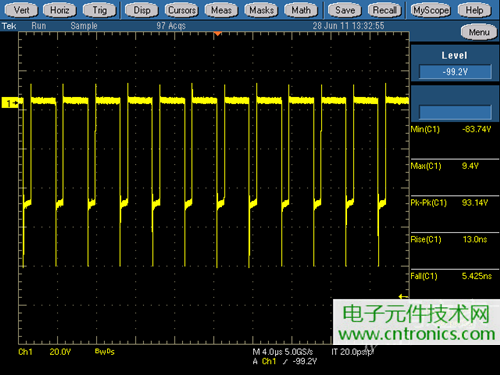Click the Masks toolbar button
This screenshot has height=375, width=500.
click(261, 10)
